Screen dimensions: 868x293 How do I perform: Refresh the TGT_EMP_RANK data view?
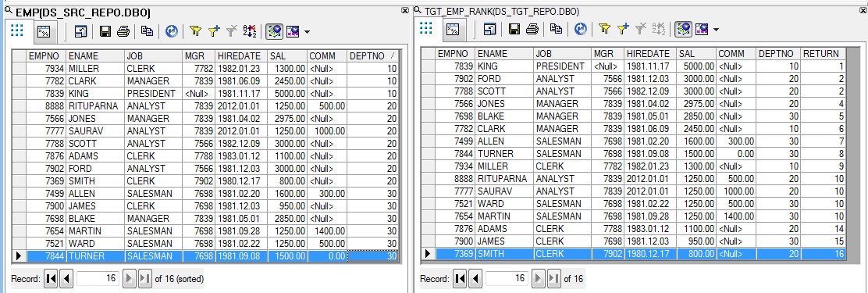pos(580,29)
